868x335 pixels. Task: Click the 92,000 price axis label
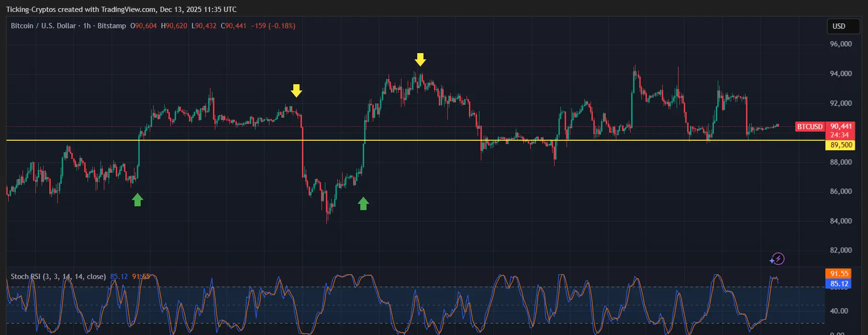pos(841,103)
